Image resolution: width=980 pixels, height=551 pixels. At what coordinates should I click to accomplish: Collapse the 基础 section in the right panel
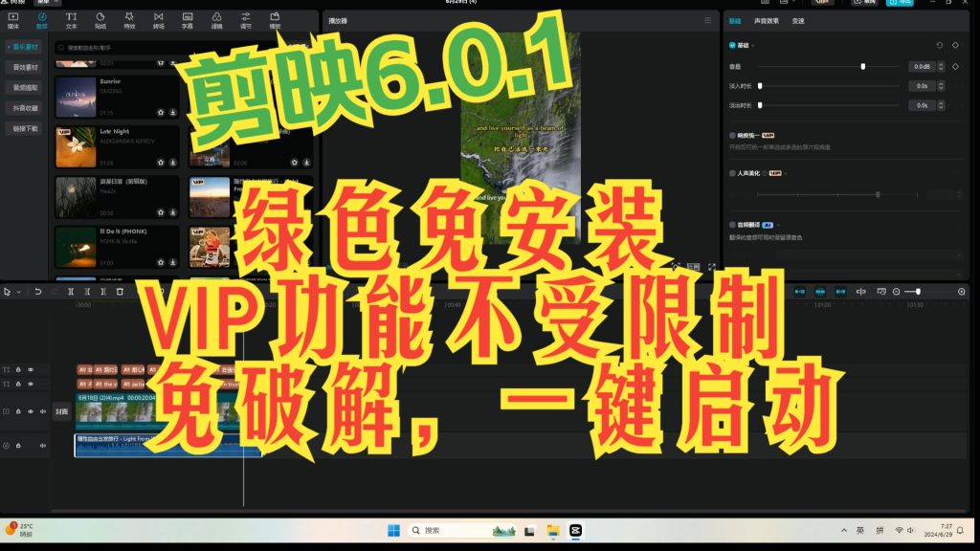point(755,44)
